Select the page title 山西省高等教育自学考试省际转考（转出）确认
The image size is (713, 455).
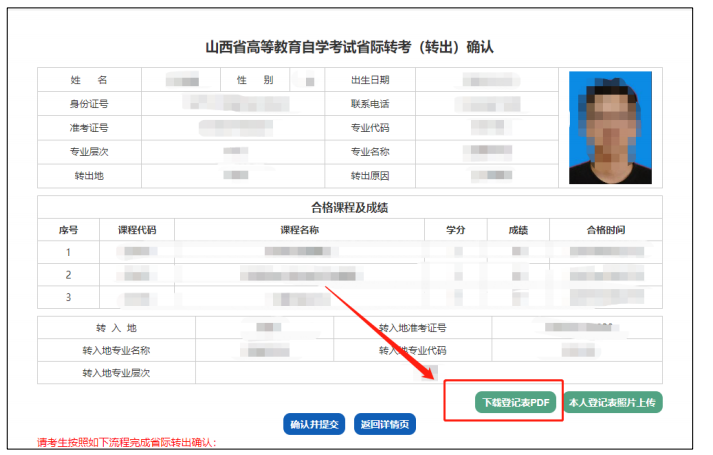pos(349,47)
